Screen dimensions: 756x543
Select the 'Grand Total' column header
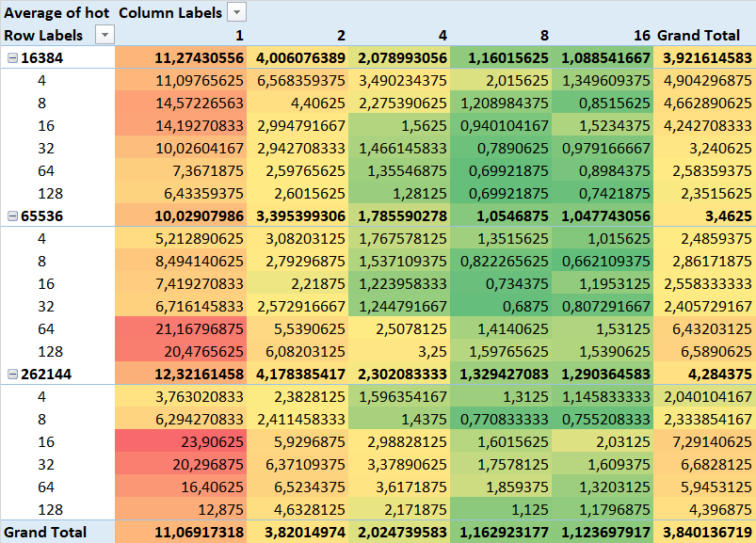coord(699,35)
